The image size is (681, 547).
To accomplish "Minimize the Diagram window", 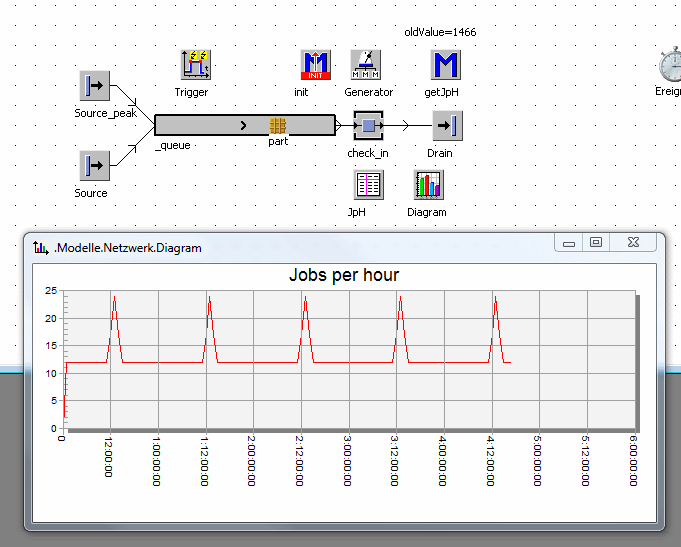I will [569, 243].
